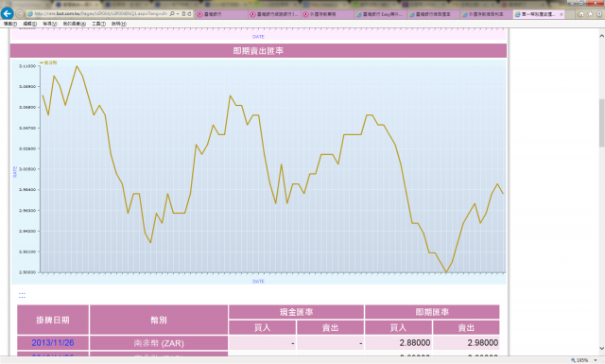
Task: Click the 2.90000 y-axis label
Action: [27, 272]
